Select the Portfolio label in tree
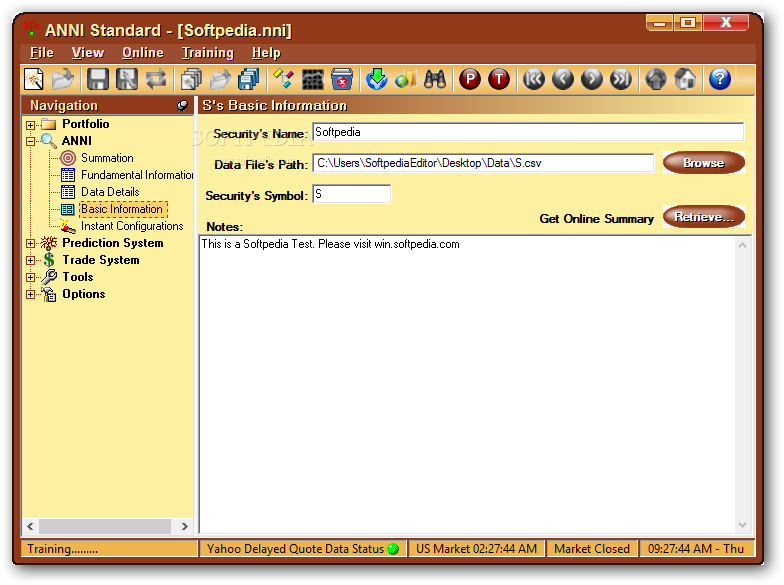 (x=86, y=124)
